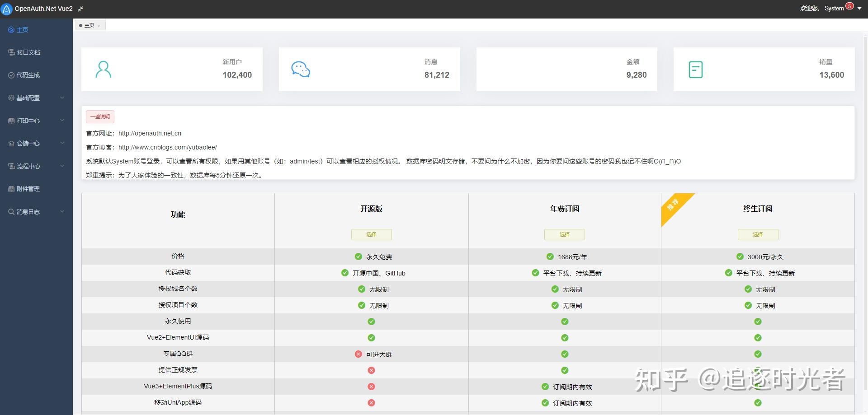Switch to the 主页 tab

click(x=89, y=25)
